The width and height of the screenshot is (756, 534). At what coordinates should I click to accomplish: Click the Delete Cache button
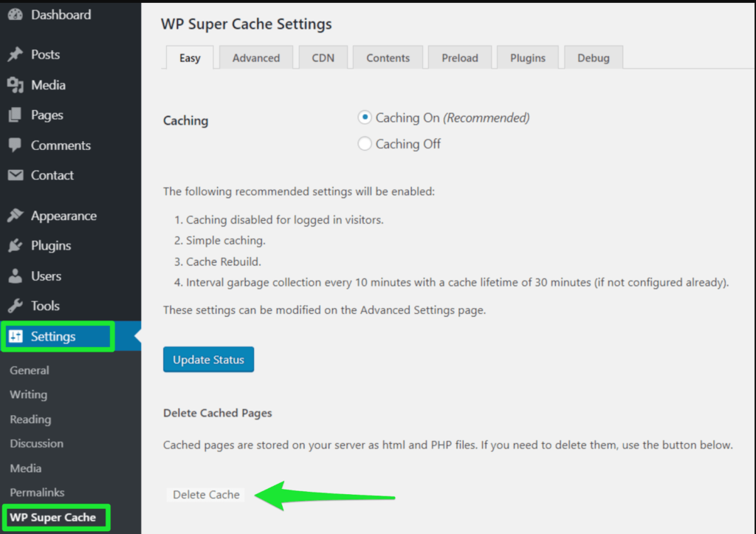pyautogui.click(x=206, y=494)
